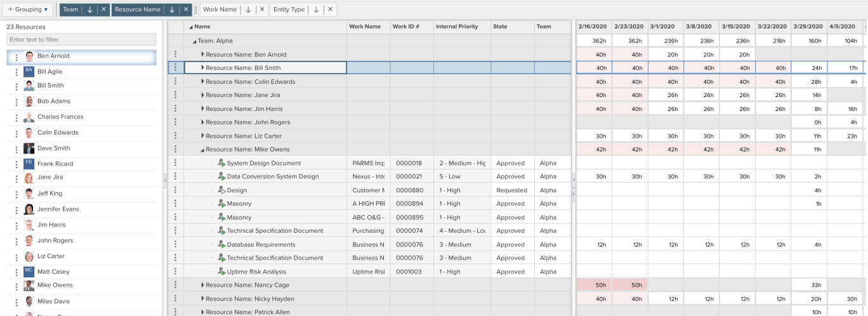
Task: Expand Resource Name: Nicky Hayden row
Action: point(203,298)
